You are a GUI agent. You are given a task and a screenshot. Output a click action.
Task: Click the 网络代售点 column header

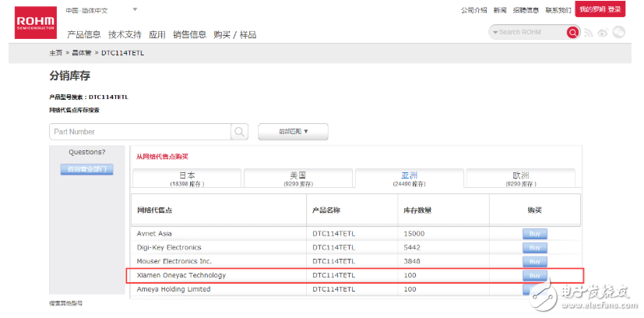[x=154, y=210]
